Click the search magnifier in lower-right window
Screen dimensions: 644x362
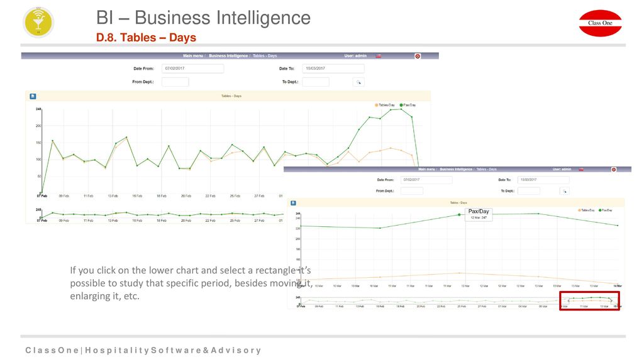point(565,191)
